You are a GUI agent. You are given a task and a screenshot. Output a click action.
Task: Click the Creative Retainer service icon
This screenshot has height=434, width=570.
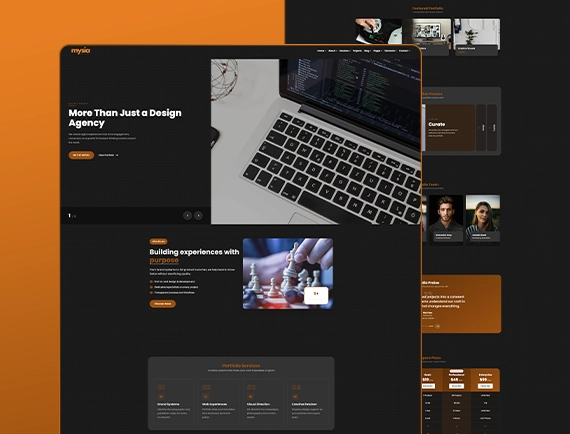[x=295, y=397]
